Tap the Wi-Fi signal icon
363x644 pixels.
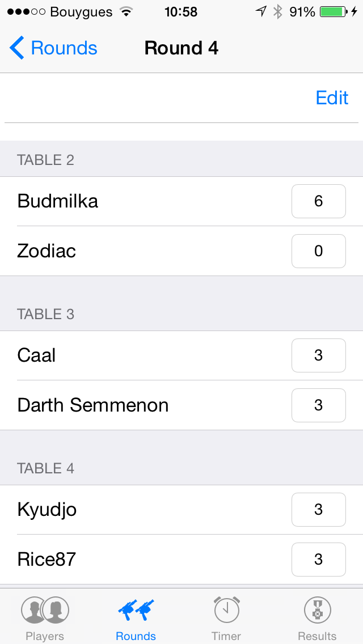point(126,12)
